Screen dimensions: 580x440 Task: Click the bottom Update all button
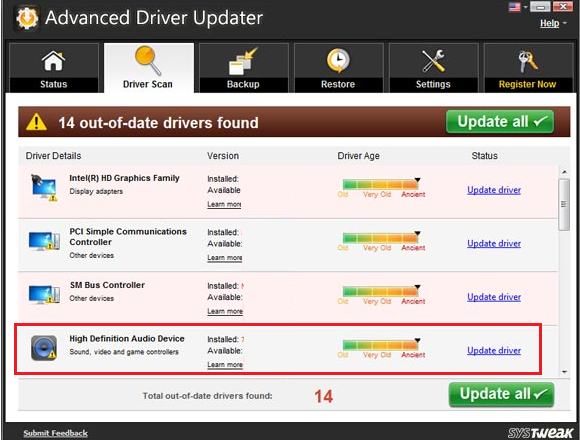pyautogui.click(x=502, y=394)
